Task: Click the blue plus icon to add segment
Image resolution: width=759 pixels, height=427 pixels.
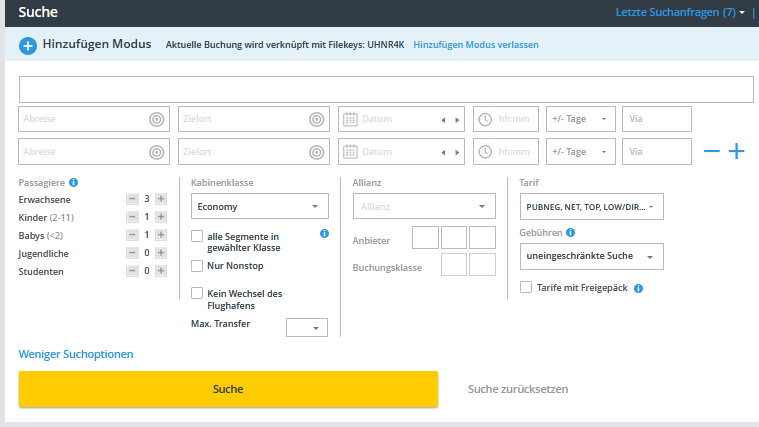Action: pos(737,151)
